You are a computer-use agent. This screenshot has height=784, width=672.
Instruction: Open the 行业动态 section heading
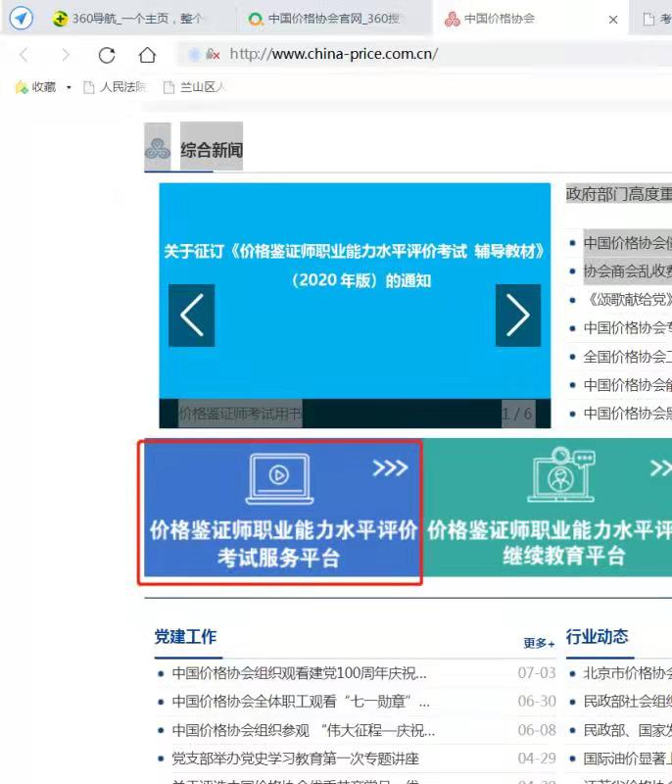[x=597, y=636]
